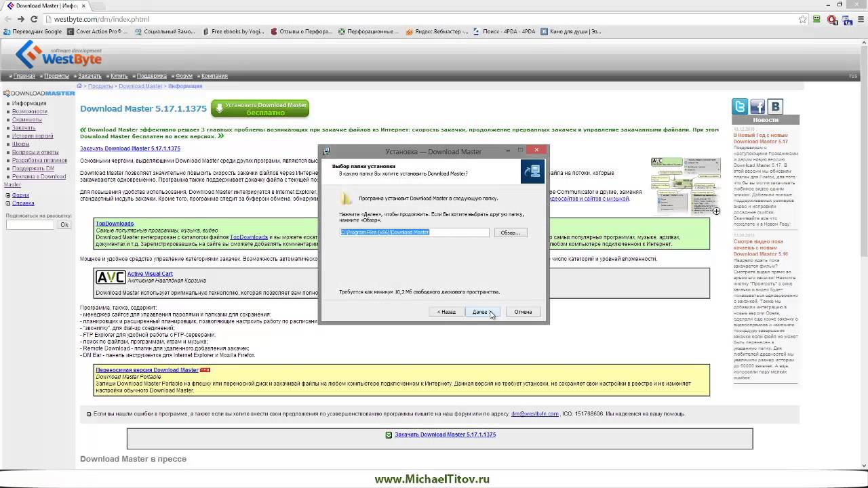Viewport: 868px width, 488px height.
Task: Click the red circular extension icon
Action: [831, 19]
